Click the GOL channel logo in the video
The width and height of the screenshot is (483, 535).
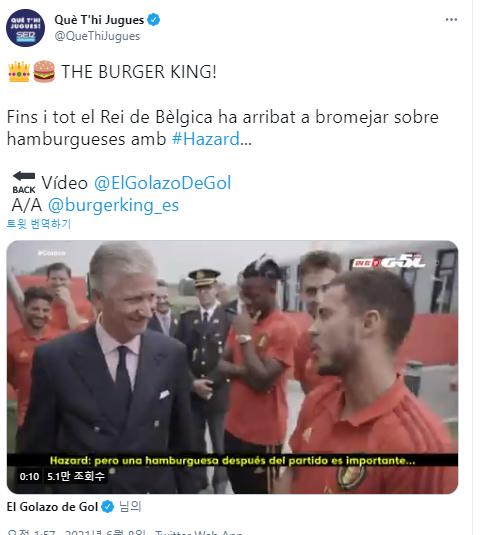click(389, 262)
